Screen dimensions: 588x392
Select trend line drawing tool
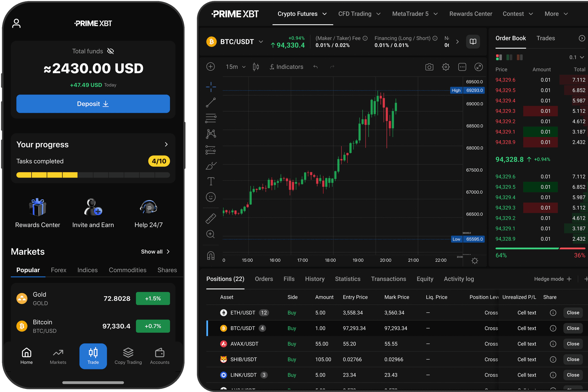211,102
